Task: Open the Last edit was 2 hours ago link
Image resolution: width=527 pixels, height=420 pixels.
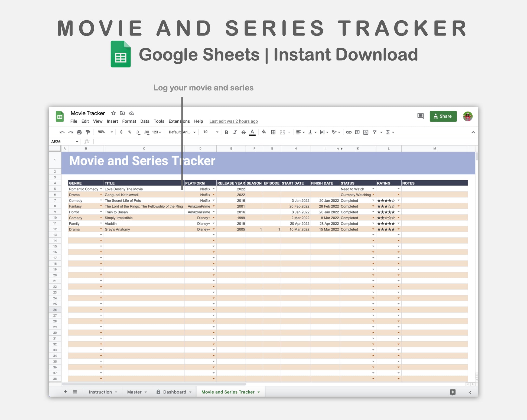Action: 233,121
